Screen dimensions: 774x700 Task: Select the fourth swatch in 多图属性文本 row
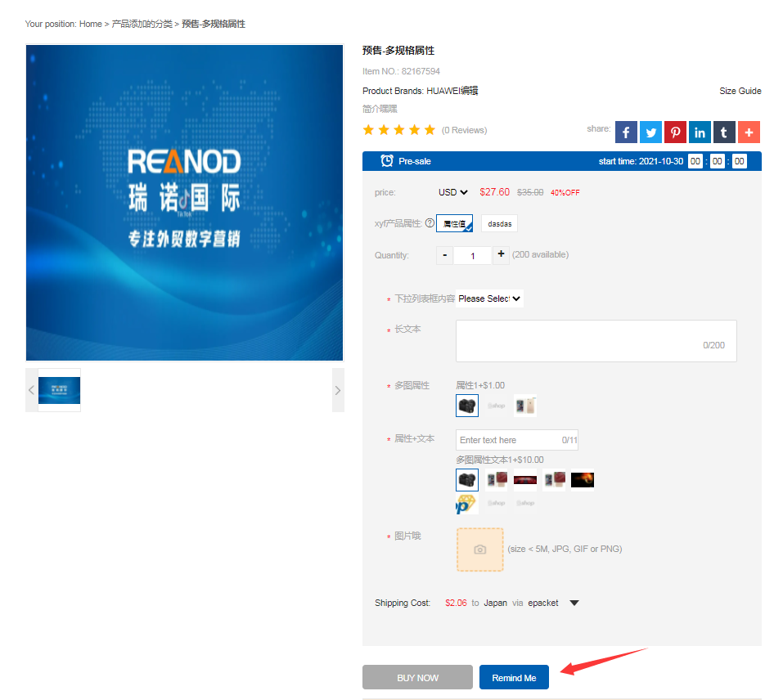[554, 479]
